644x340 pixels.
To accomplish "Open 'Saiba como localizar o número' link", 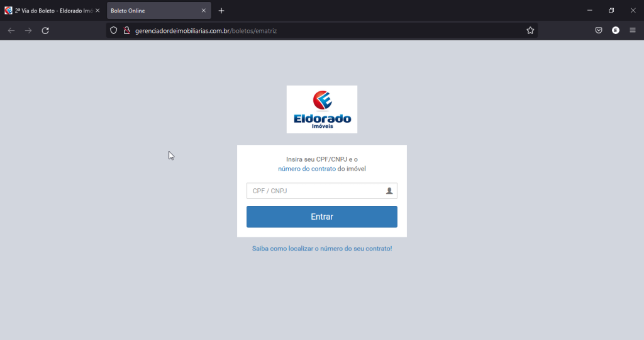I will click(322, 249).
